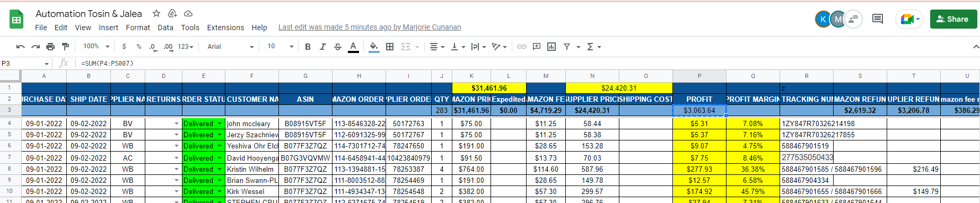980x203 pixels.
Task: Open the font size 10 dropdown
Action: (281, 47)
